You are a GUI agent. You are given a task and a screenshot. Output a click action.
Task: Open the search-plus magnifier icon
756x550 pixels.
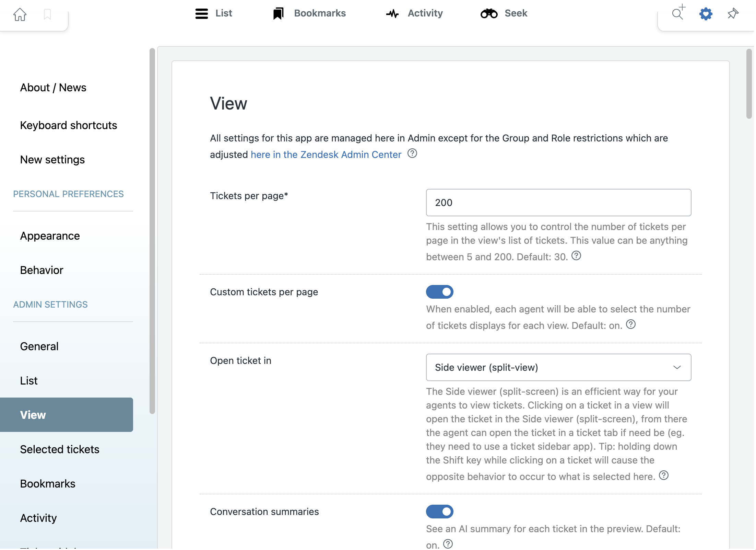678,13
